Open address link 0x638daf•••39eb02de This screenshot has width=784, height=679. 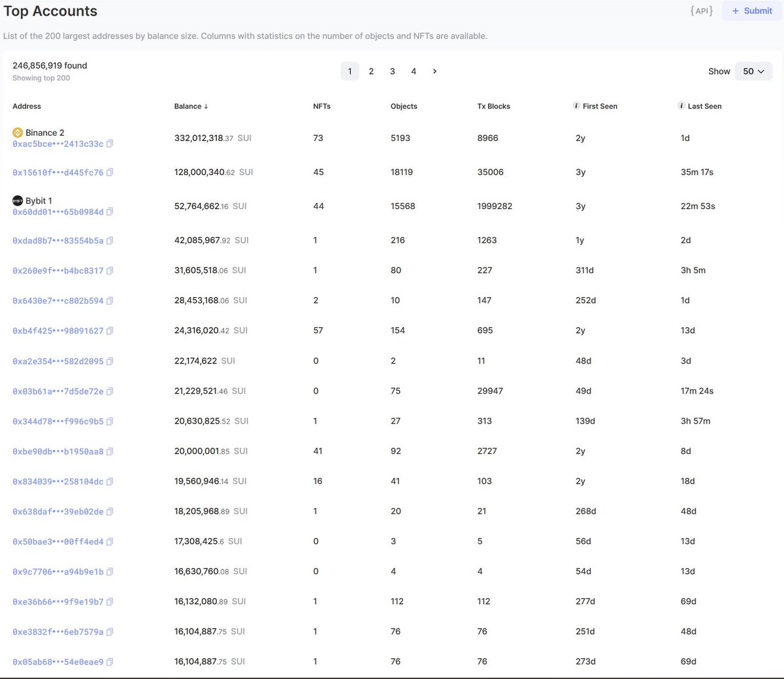click(57, 511)
